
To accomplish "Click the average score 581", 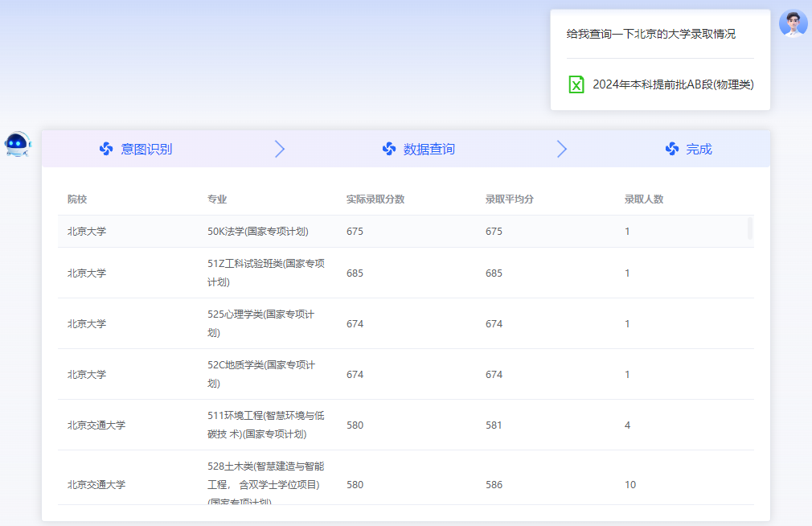I will pos(494,425).
